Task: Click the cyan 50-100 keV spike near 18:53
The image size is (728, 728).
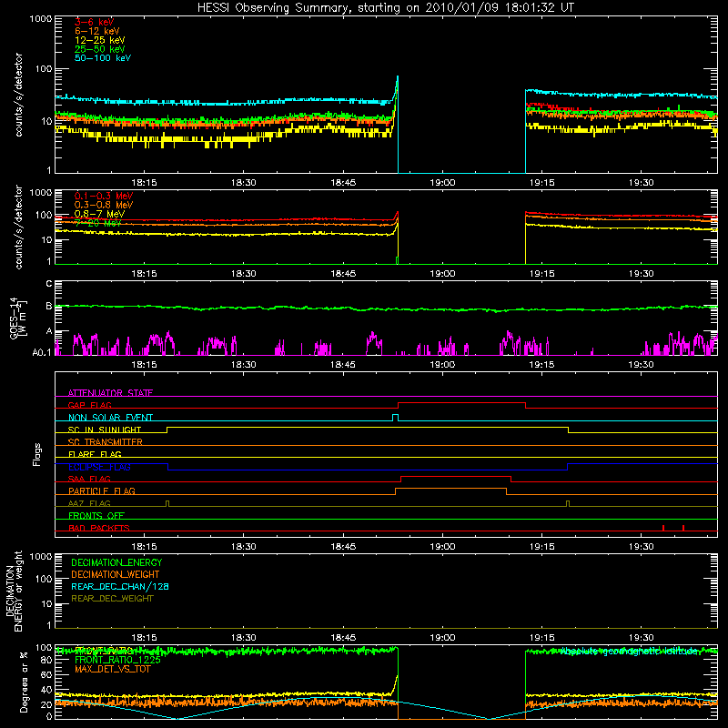Action: point(398,86)
